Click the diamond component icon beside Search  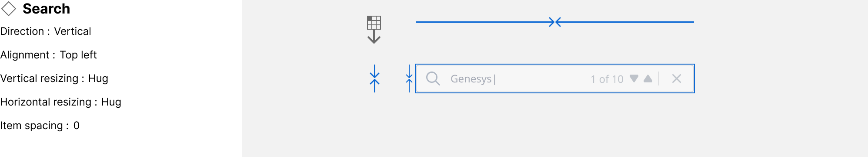coord(9,9)
